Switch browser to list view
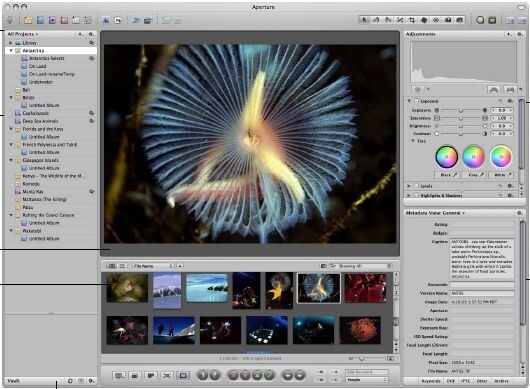This screenshot has width=530, height=389. [122, 266]
